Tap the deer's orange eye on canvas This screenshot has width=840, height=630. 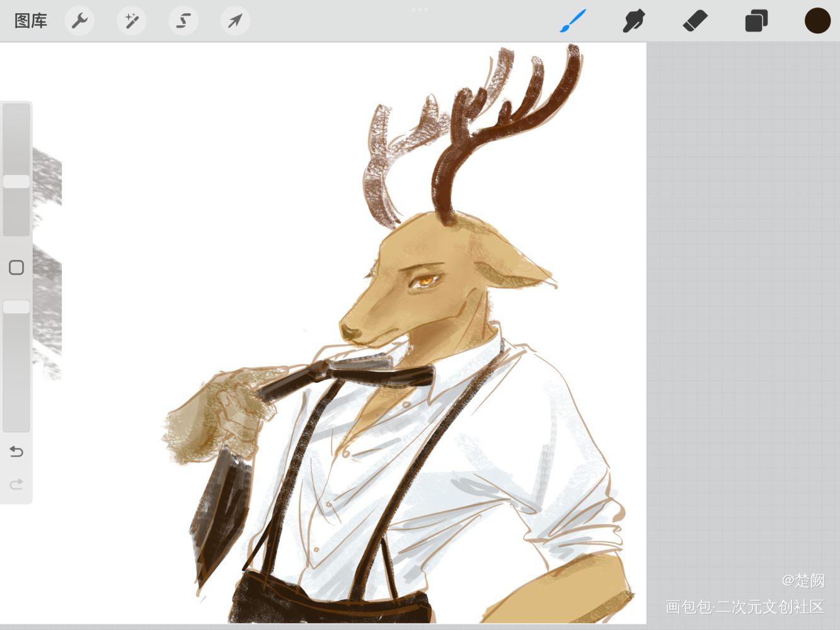(426, 280)
